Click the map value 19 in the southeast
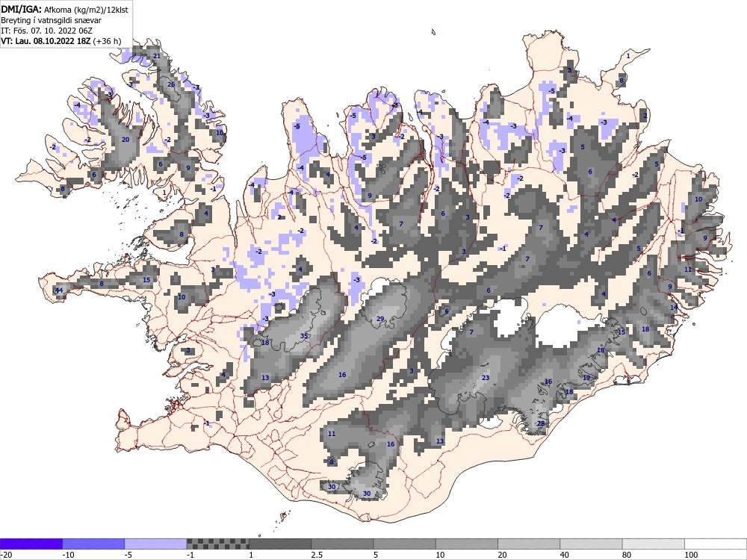Screen dimensions: 747x560 (x=586, y=378)
